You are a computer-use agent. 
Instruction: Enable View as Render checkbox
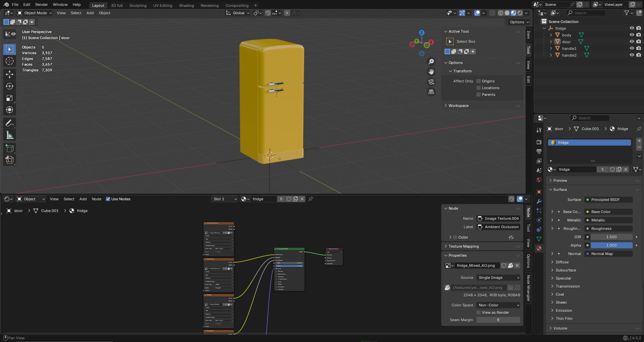click(x=479, y=312)
